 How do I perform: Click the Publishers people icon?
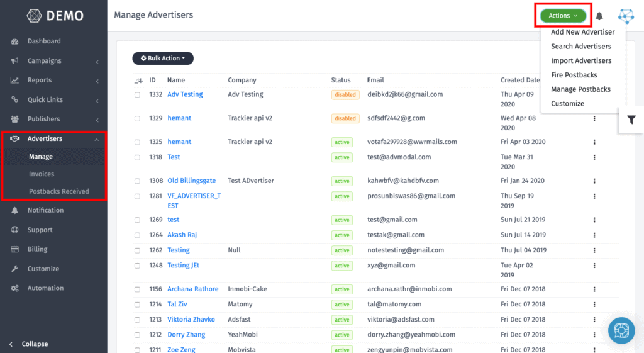click(x=15, y=119)
